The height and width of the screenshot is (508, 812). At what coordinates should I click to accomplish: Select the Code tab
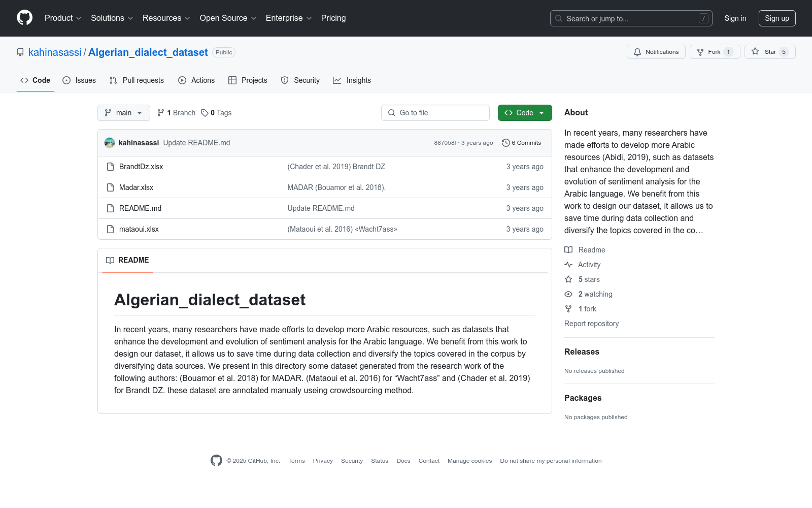[36, 80]
